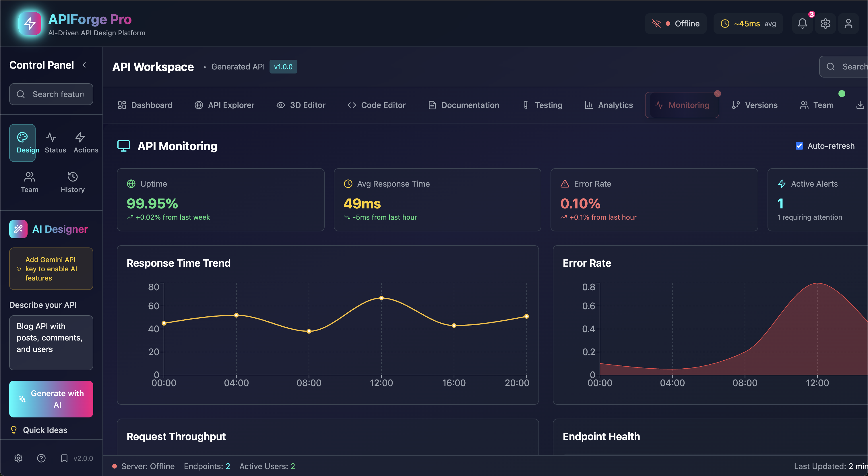Click the download icon in tab bar

860,105
